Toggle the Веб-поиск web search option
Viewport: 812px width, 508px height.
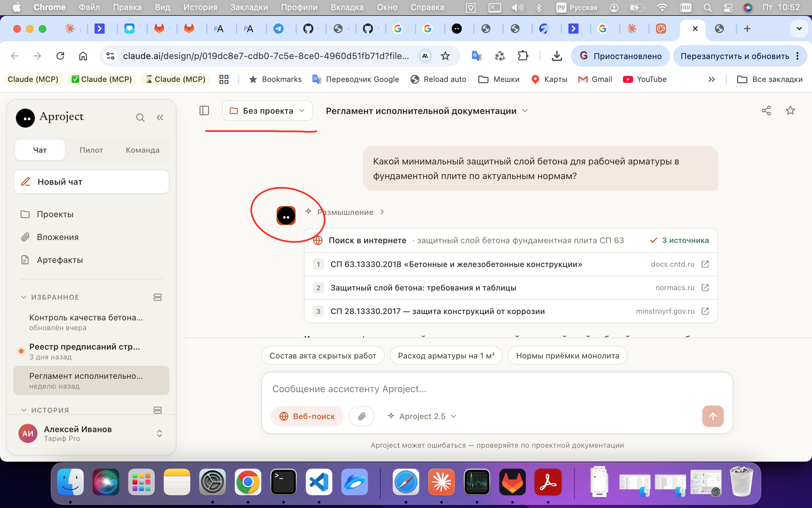tap(307, 416)
